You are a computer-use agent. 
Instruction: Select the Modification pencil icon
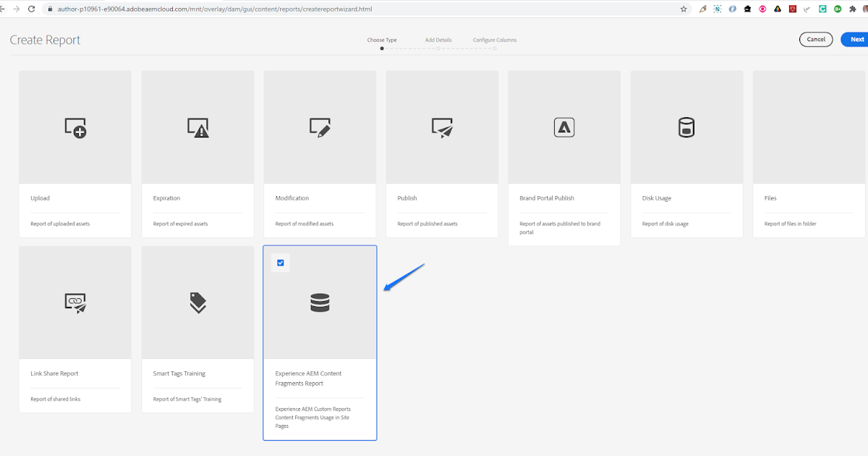click(x=320, y=127)
